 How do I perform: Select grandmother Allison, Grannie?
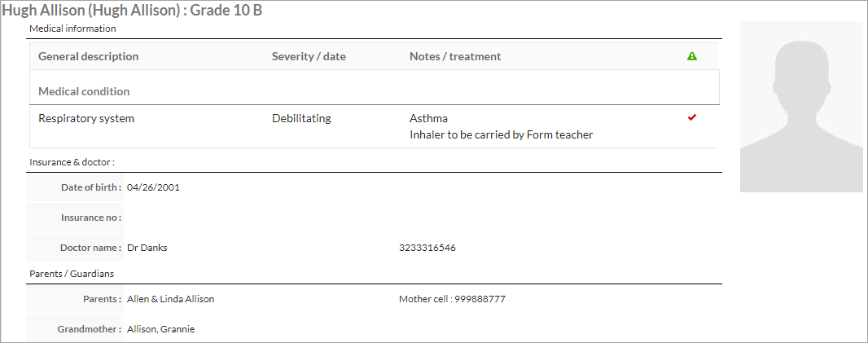[x=160, y=329]
